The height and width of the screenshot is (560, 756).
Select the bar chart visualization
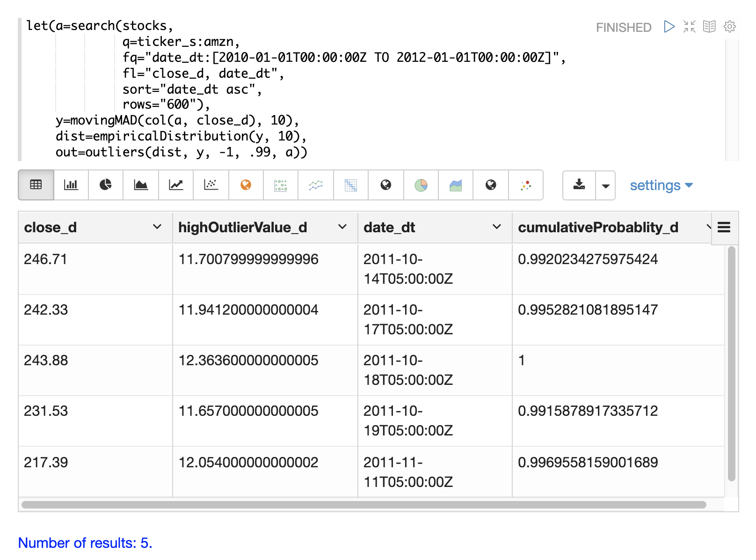[x=71, y=185]
